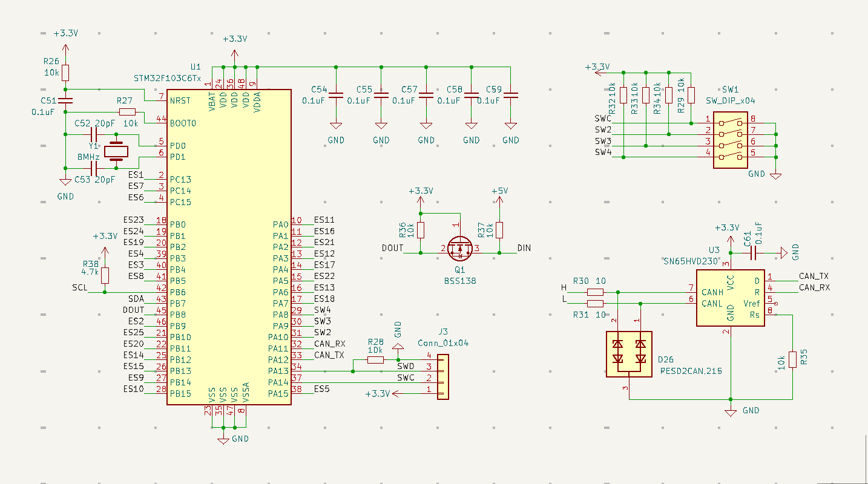
Task: Select the D26 PESD2CAN diode package
Action: point(629,354)
